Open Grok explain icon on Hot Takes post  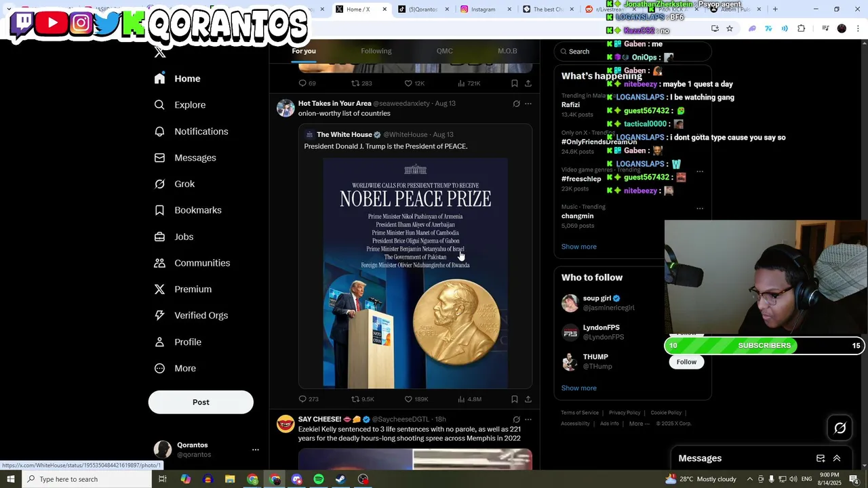pos(516,104)
